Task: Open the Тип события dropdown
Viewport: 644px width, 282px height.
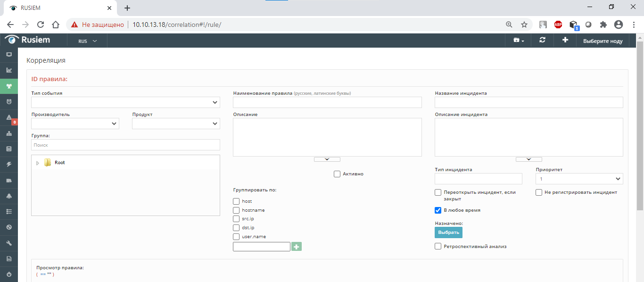Action: tap(125, 102)
